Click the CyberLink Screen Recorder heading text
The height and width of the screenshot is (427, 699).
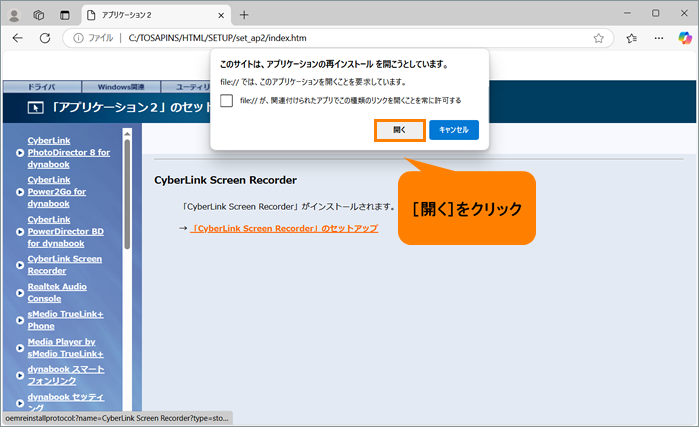(225, 181)
